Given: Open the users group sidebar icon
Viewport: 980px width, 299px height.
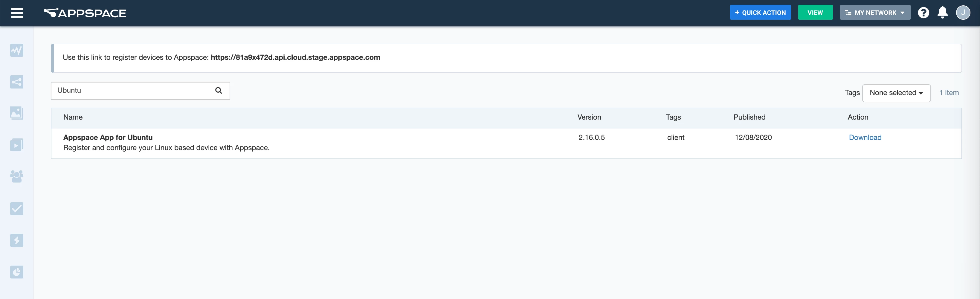Looking at the screenshot, I should point(17,176).
